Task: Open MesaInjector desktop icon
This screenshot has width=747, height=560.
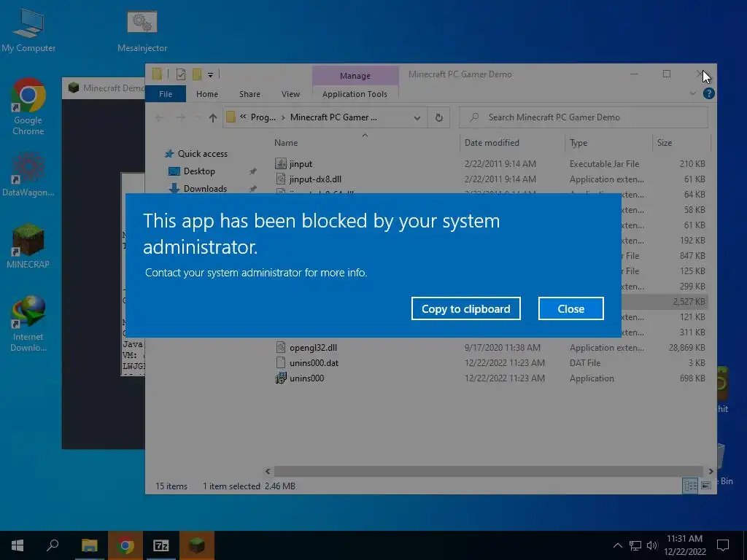Action: point(142,30)
